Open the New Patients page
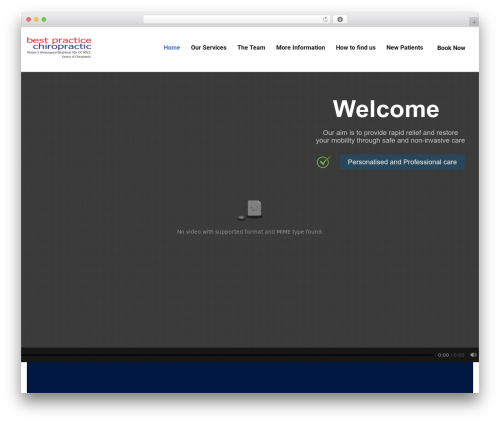Viewport: 500px width, 423px height. pos(405,48)
